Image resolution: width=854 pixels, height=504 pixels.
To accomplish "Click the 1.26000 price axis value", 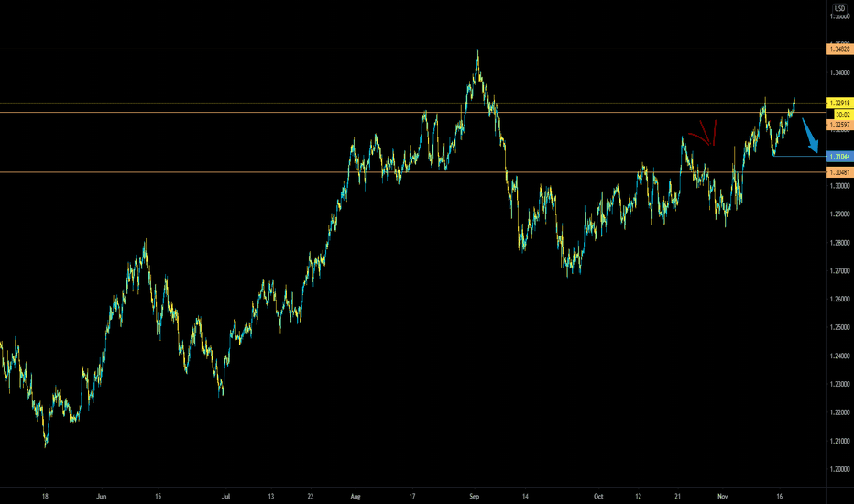I will tap(840, 299).
